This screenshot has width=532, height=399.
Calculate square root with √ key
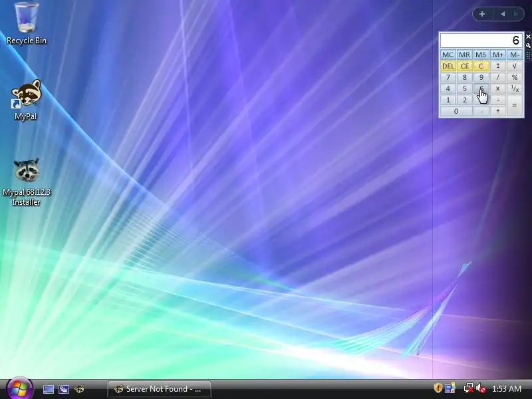514,66
